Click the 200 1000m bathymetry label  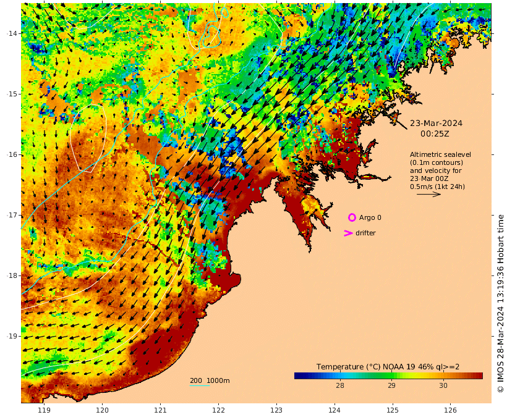[x=210, y=380]
